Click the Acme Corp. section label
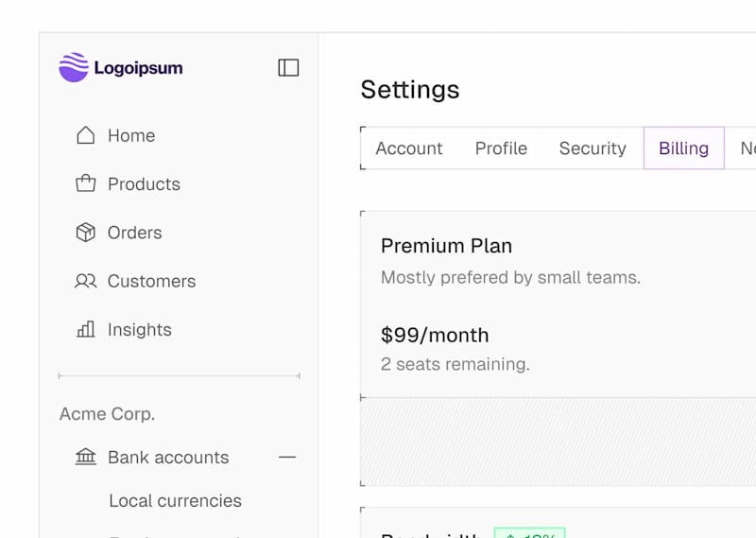Viewport: 756px width, 538px height. (107, 414)
